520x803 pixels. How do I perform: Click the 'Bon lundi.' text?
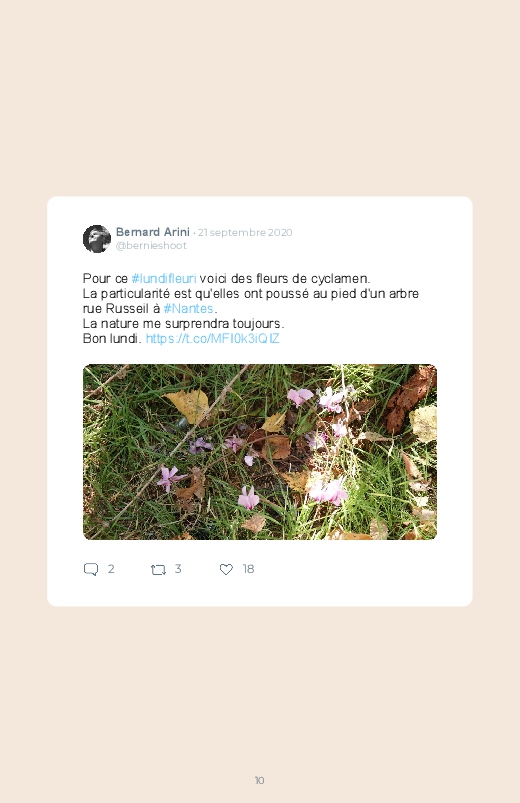(112, 339)
